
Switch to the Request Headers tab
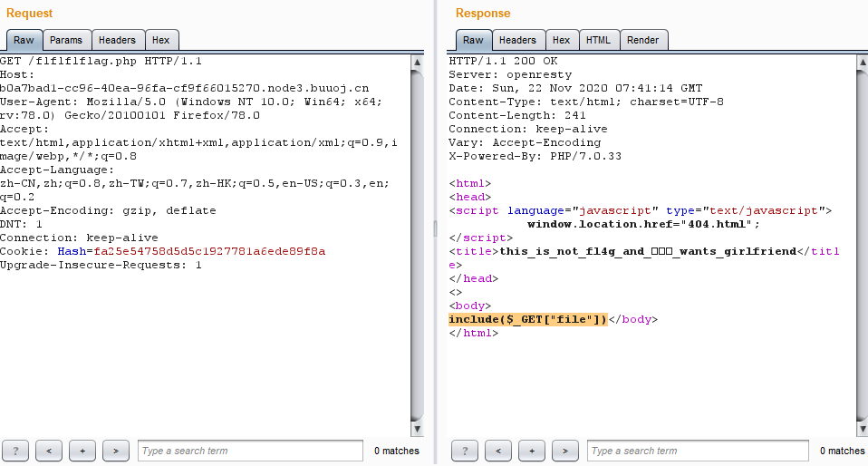(x=117, y=41)
